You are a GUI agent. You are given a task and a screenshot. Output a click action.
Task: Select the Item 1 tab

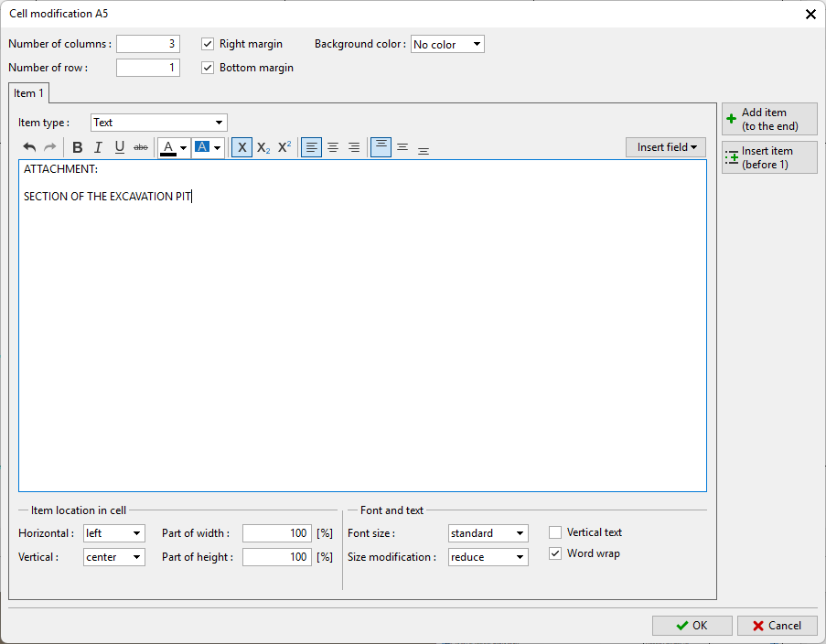pyautogui.click(x=28, y=93)
